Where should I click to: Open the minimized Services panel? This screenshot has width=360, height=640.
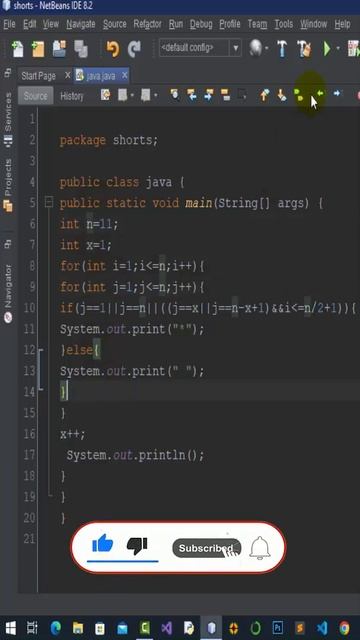pyautogui.click(x=8, y=118)
